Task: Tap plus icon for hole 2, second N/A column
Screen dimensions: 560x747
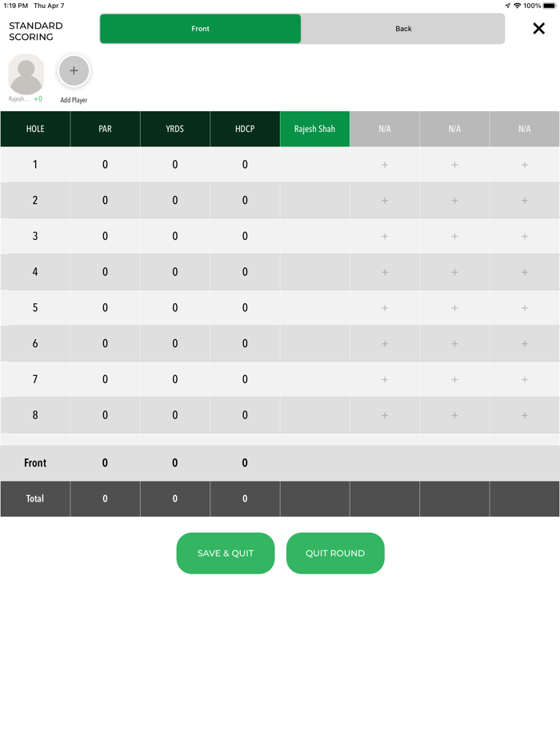Action: click(454, 201)
